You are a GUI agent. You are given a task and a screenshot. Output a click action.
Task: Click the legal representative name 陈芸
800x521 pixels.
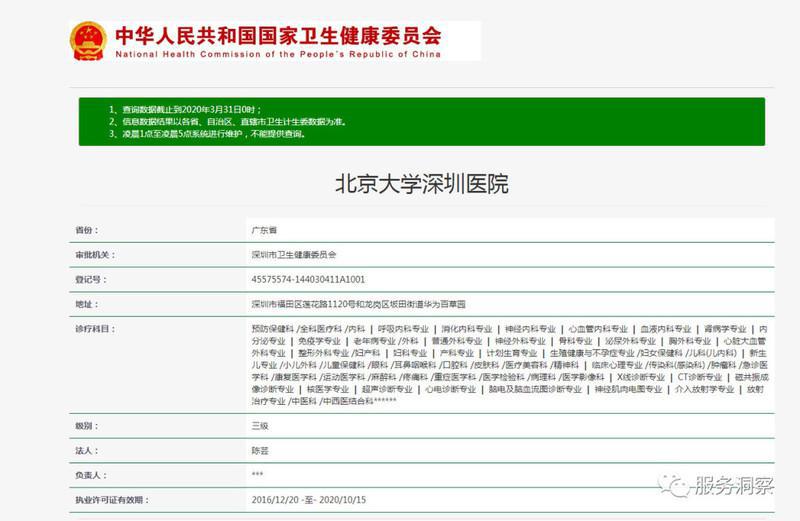pos(259,449)
